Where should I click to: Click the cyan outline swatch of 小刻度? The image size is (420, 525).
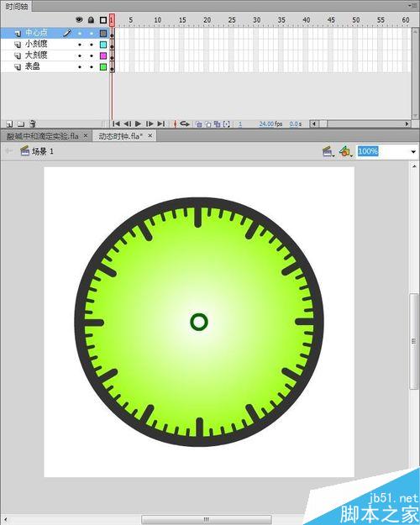103,45
